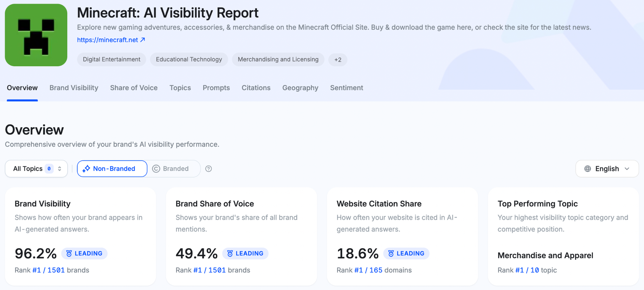Viewport: 644px width, 290px height.
Task: Click the medal icon on Website Citation Share badge
Action: coord(391,253)
